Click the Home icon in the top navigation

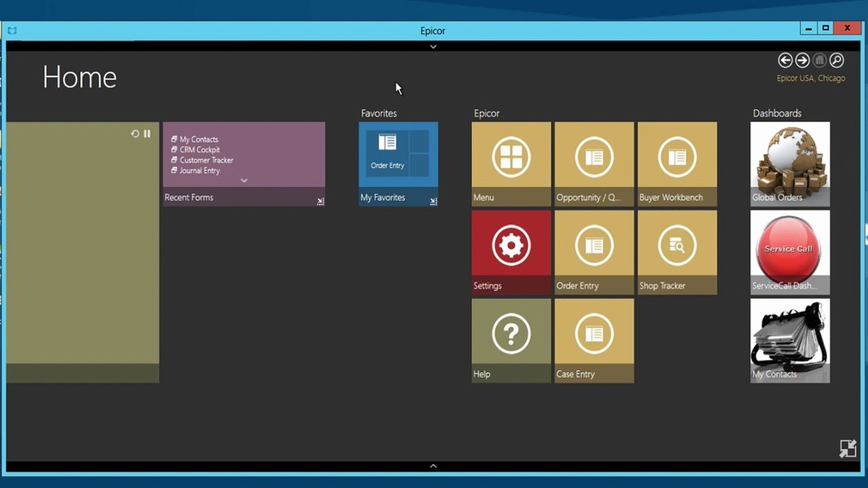(x=820, y=60)
